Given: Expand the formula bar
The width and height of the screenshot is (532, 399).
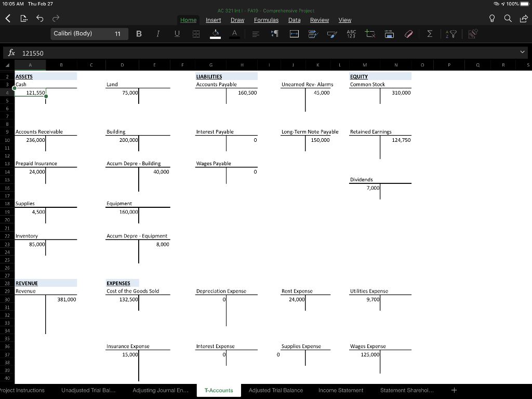Looking at the screenshot, I should point(522,52).
